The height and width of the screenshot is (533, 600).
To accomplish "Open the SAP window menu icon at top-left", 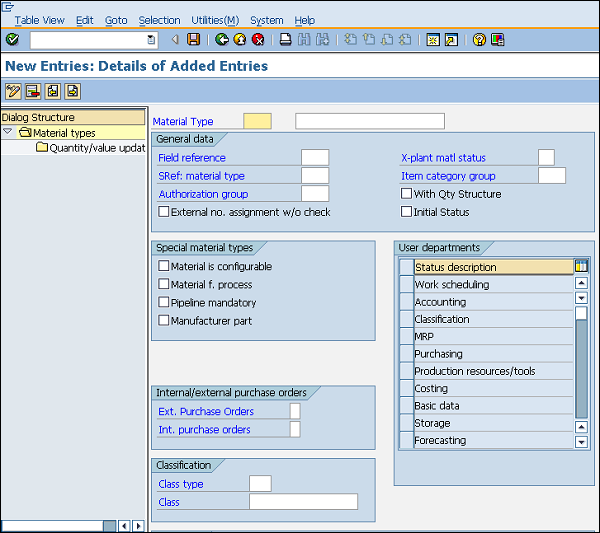I will point(8,7).
